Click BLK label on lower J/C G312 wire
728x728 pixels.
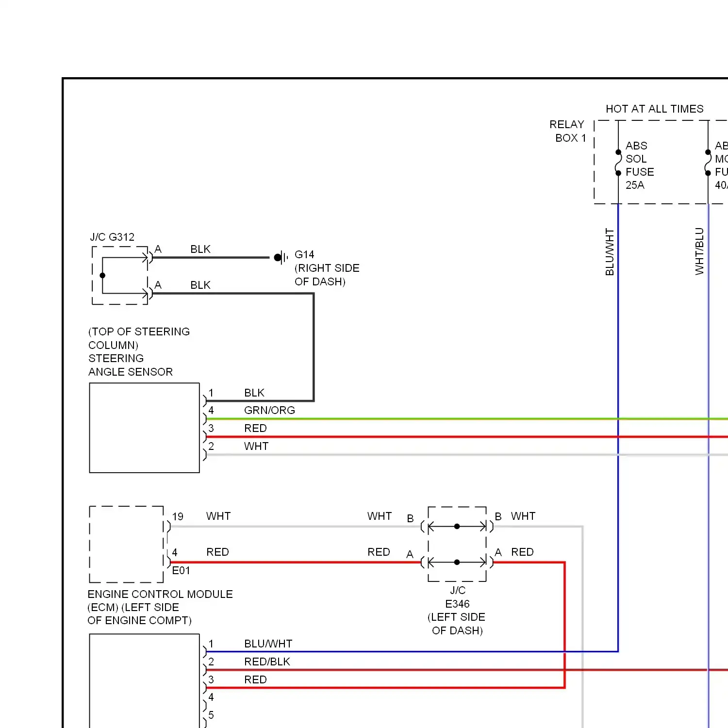click(200, 285)
